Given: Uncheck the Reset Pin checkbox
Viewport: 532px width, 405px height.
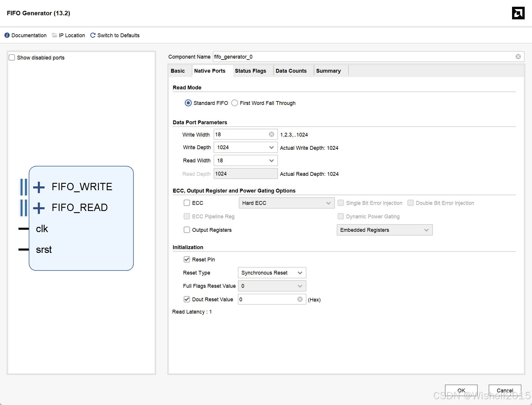Looking at the screenshot, I should [187, 259].
